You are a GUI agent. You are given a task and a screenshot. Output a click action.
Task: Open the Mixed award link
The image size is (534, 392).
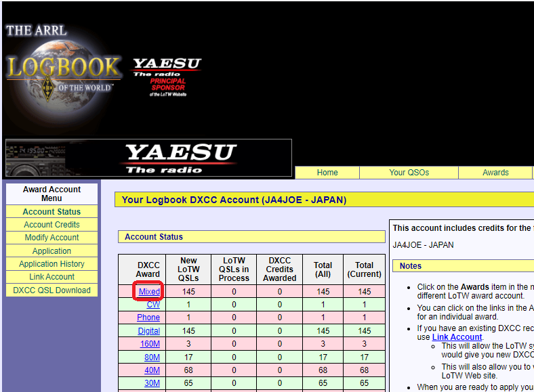149,292
